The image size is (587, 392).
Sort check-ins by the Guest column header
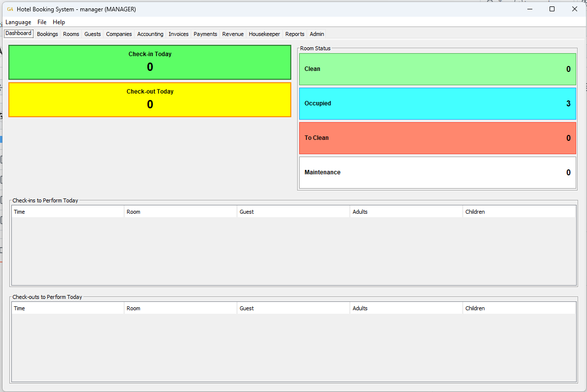point(293,211)
